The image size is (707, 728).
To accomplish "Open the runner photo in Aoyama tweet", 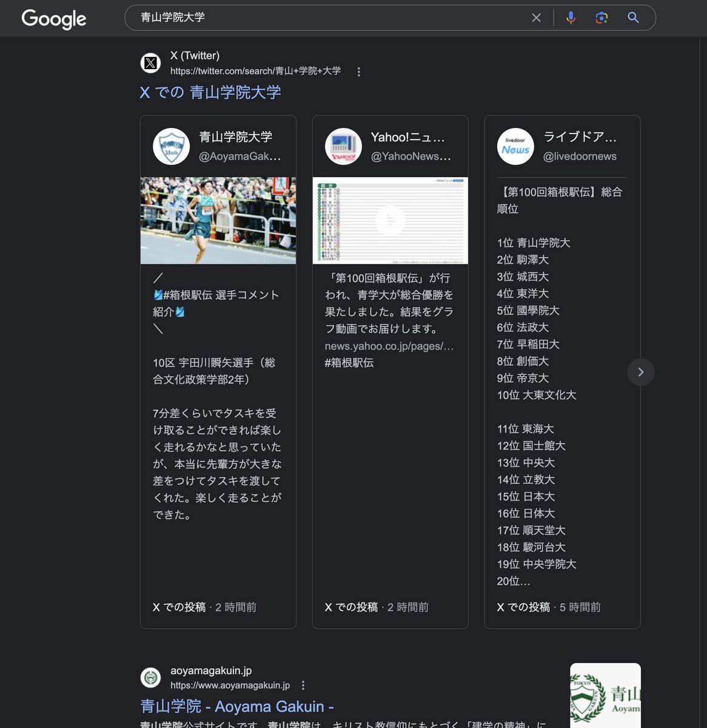I will (x=218, y=220).
